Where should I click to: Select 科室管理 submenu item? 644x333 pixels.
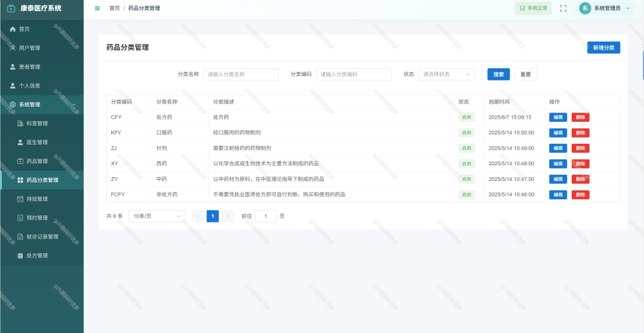(x=42, y=123)
